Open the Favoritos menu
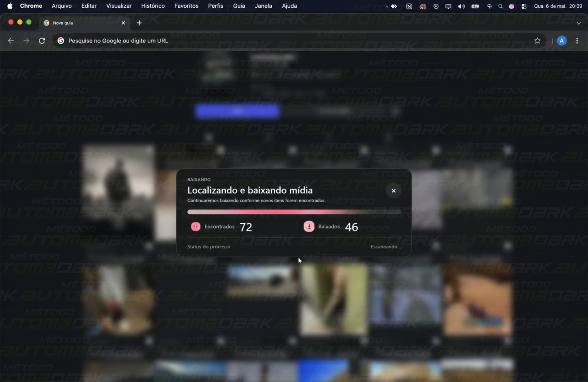Image resolution: width=588 pixels, height=382 pixels. [x=186, y=6]
